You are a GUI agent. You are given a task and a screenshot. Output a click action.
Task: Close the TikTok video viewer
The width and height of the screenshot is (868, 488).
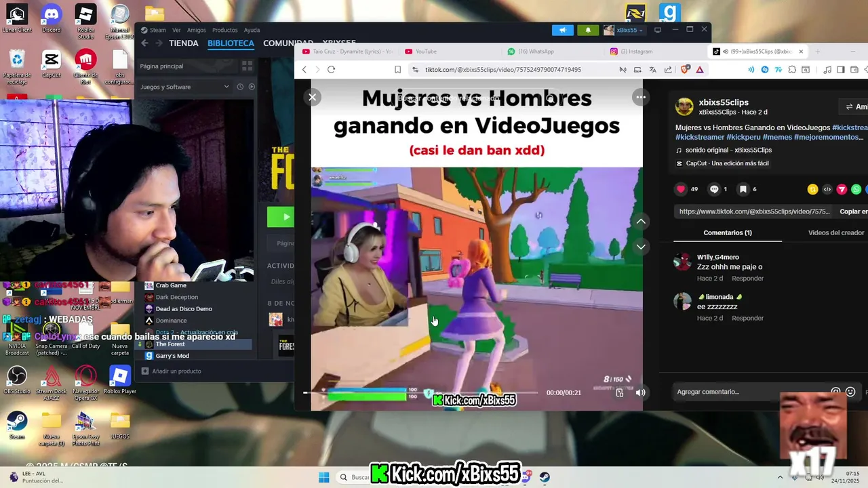(x=312, y=97)
